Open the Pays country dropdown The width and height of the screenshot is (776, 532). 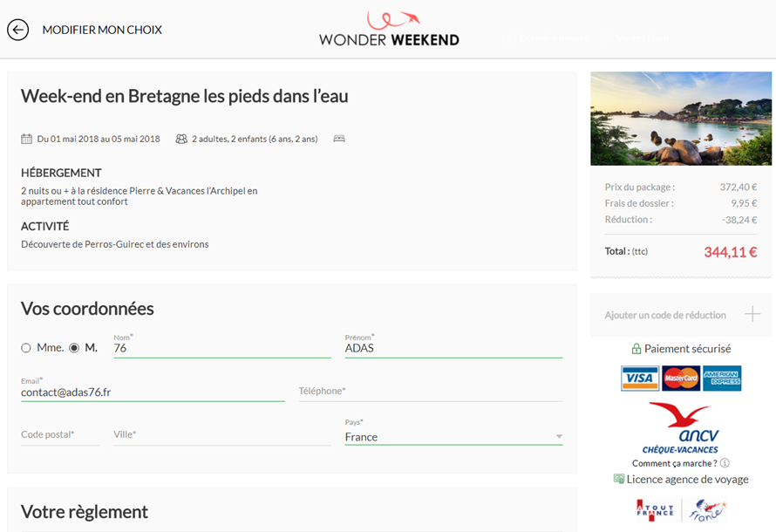point(453,436)
